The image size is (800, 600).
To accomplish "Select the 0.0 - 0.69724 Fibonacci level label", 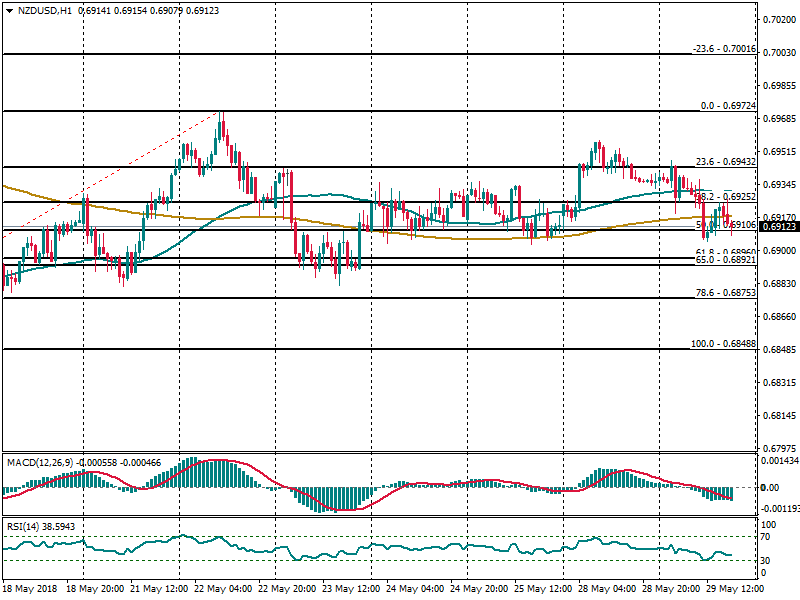I will [x=728, y=105].
